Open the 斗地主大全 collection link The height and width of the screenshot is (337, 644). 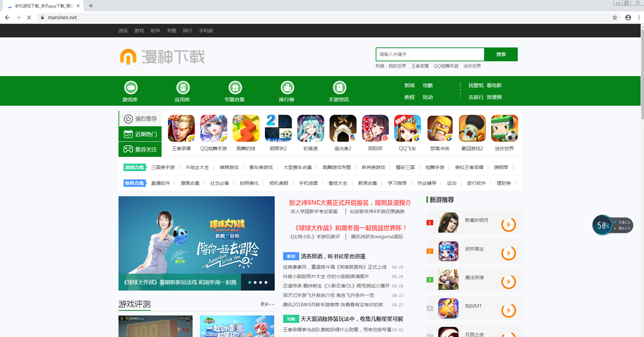pos(197,167)
